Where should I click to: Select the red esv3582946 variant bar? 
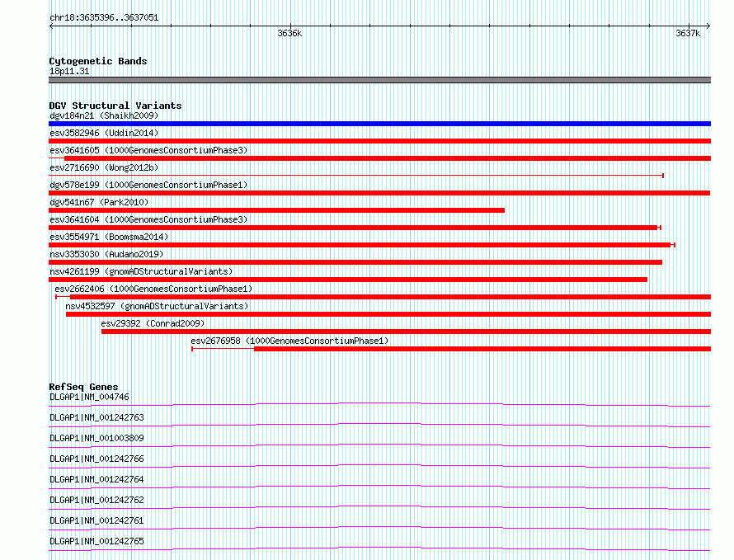[x=379, y=141]
